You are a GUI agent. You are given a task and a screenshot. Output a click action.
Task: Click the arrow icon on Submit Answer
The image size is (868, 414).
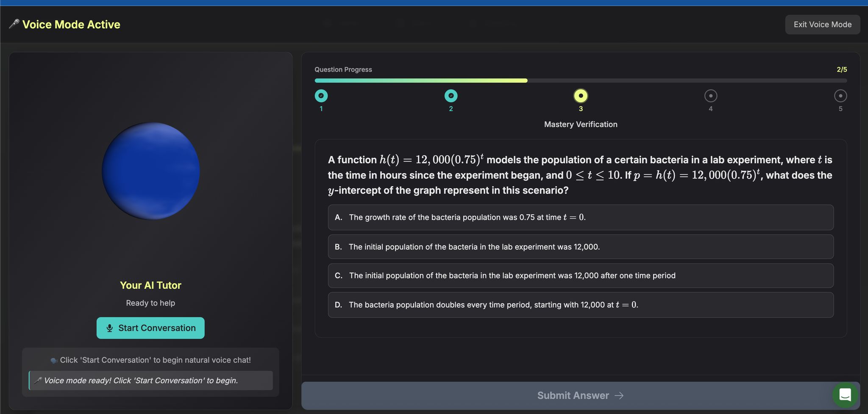619,395
